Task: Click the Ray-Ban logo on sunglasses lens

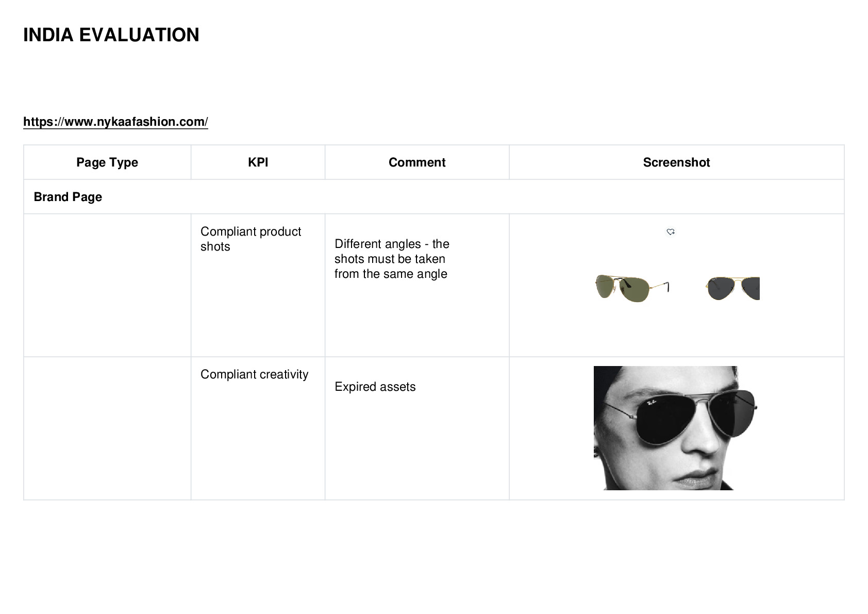Action: pyautogui.click(x=651, y=403)
